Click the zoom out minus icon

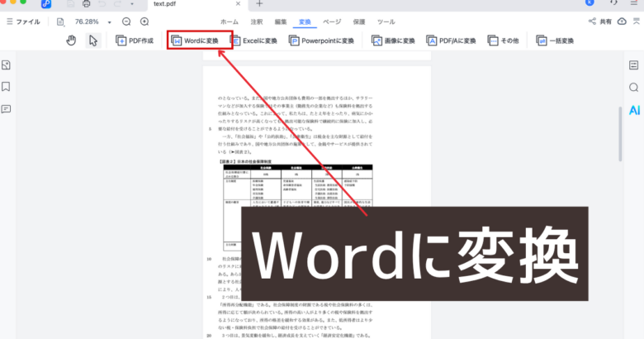point(125,21)
